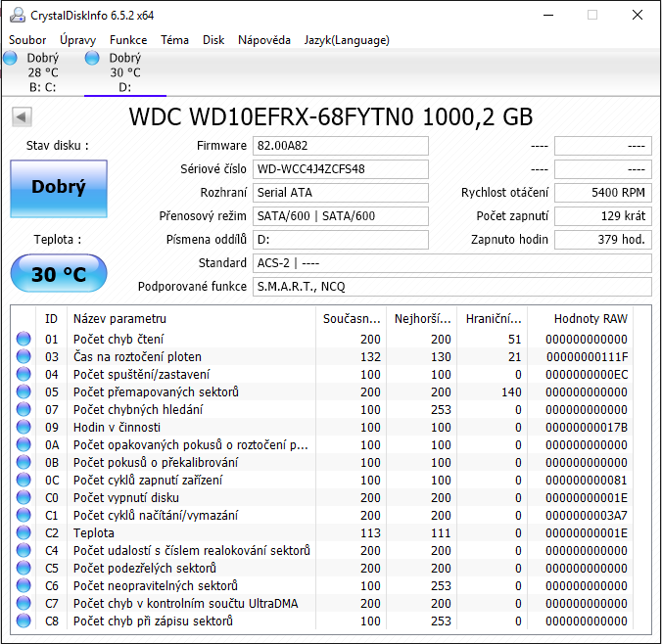Click status icon for Počet vypnutí disku
Screen dimensions: 662x644
click(x=24, y=497)
